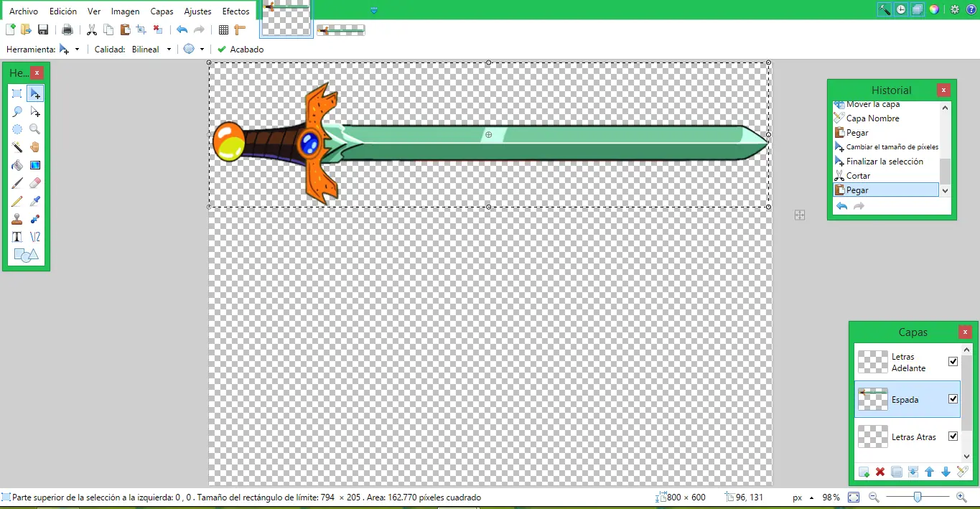Viewport: 980px width, 509px height.
Task: Click the Acabado finish button
Action: point(241,50)
